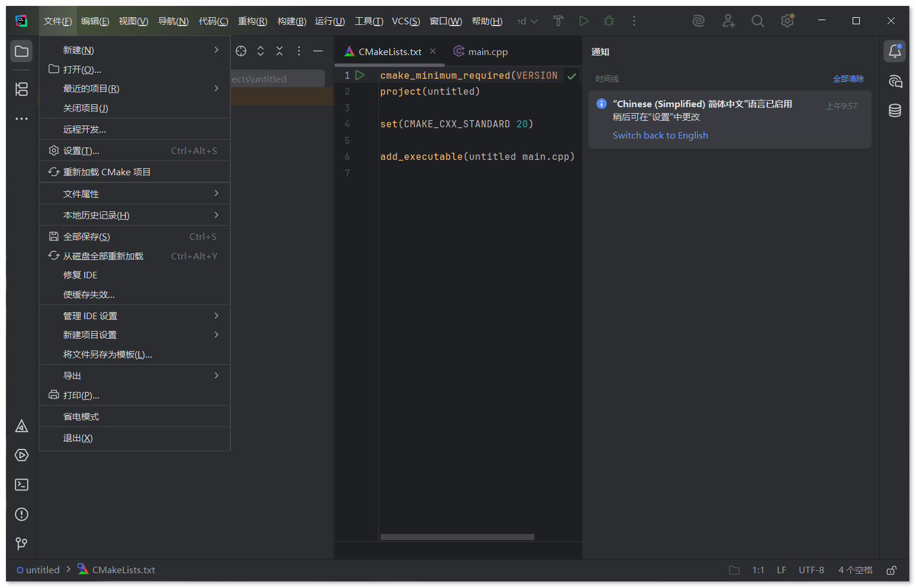Open the CMake tool window icon

click(21, 426)
